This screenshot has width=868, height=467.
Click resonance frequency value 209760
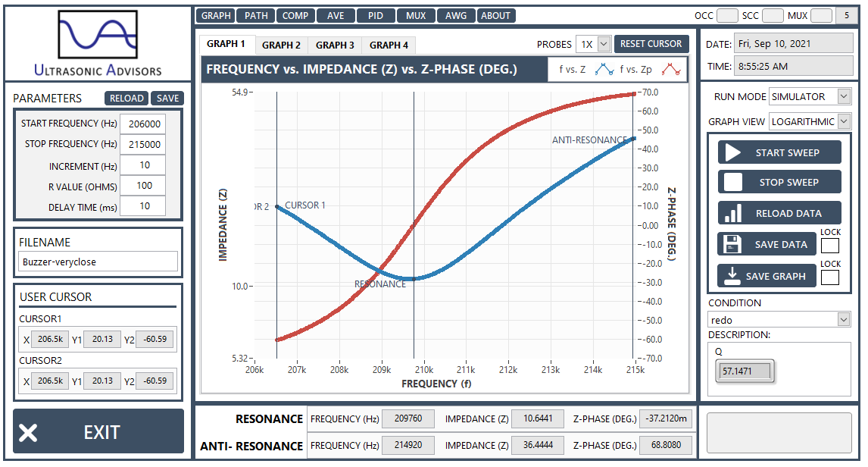coord(408,418)
